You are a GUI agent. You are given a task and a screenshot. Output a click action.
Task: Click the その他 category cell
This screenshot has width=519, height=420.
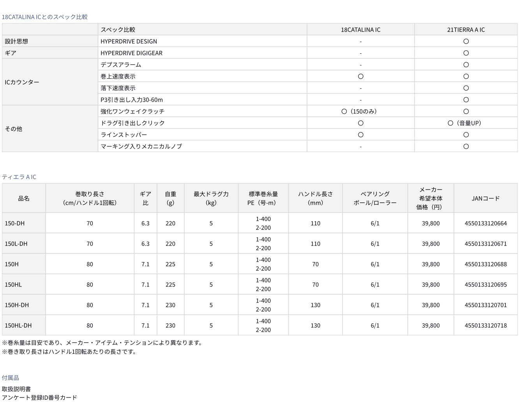point(13,129)
